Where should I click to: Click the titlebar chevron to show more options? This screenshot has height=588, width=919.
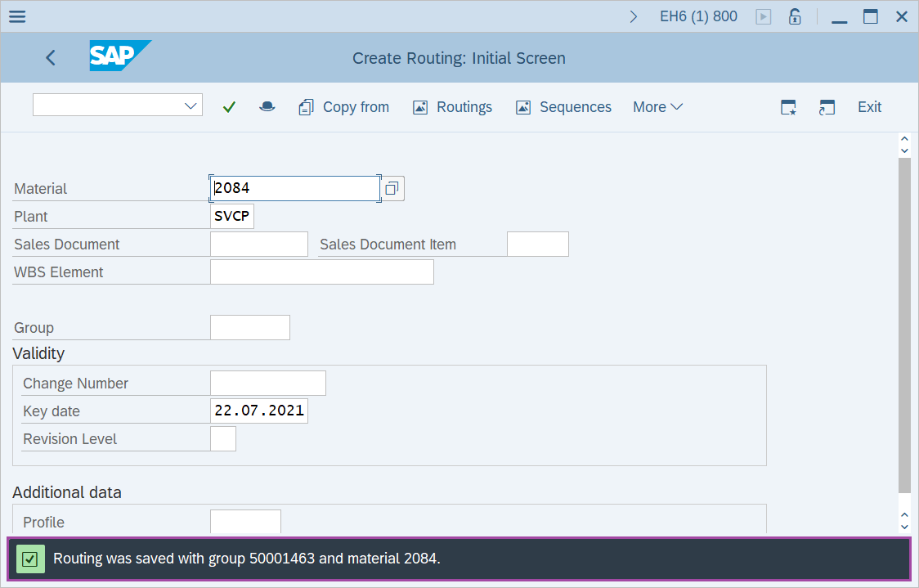click(x=633, y=16)
